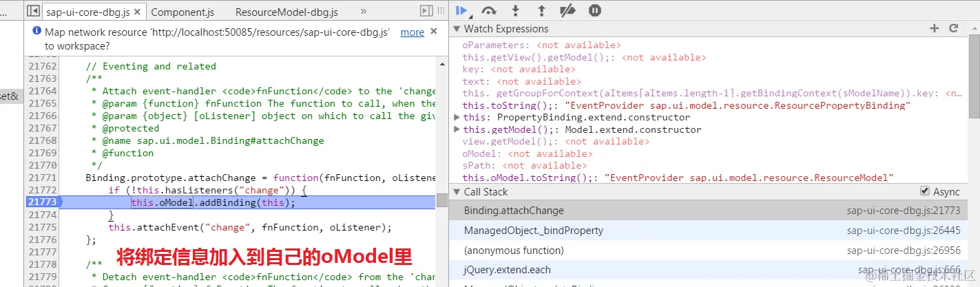Open sap-ui-core-dbg.js:21773 source location
The width and height of the screenshot is (980, 287).
(x=904, y=211)
